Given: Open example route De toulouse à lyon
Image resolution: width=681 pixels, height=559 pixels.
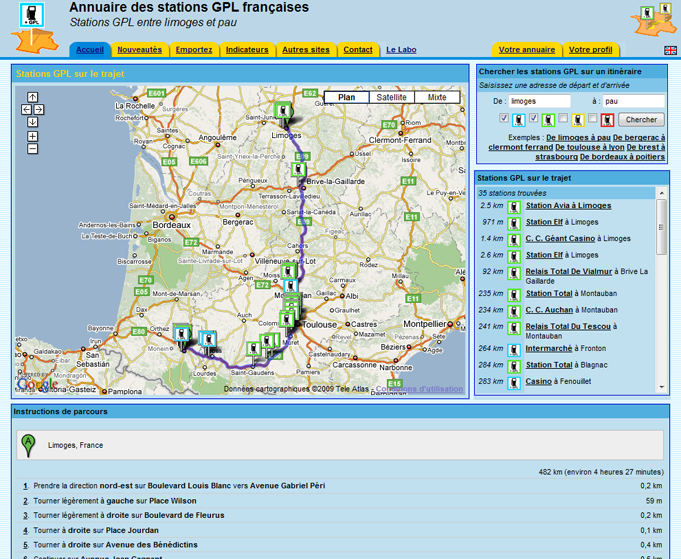Looking at the screenshot, I should click(589, 147).
